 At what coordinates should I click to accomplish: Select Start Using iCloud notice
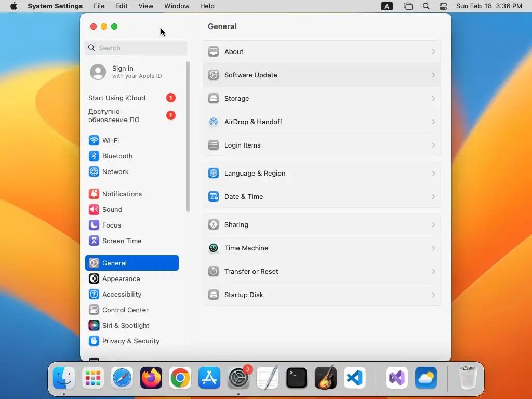click(x=132, y=98)
